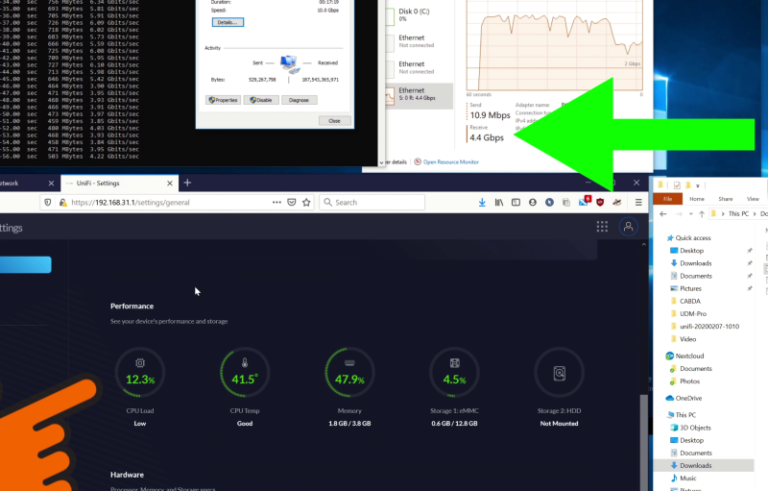768x491 pixels.
Task: Select This PC in navigation tree
Action: [685, 415]
